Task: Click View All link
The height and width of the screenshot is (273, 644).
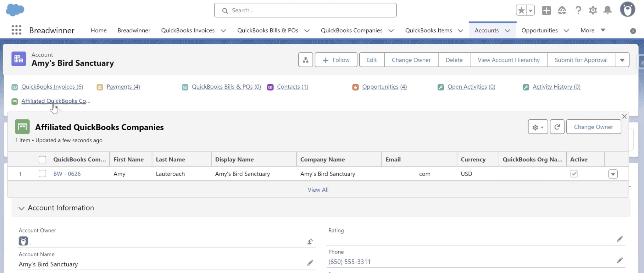Action: [318, 190]
